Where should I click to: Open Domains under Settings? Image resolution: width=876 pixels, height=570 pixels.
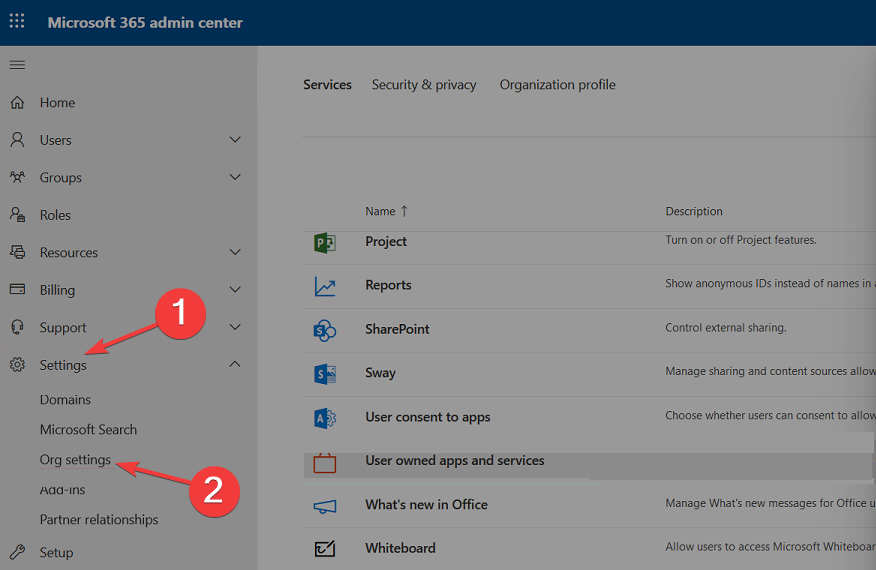pyautogui.click(x=65, y=400)
